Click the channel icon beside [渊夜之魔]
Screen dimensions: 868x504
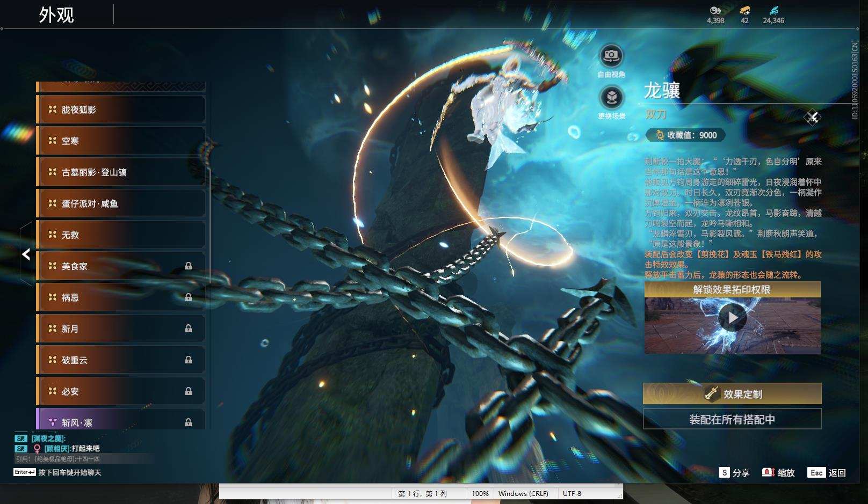(21, 439)
